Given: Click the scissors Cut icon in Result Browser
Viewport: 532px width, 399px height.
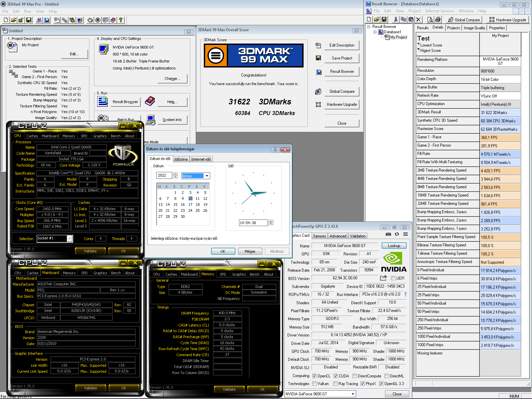Looking at the screenshot, I should 396,20.
